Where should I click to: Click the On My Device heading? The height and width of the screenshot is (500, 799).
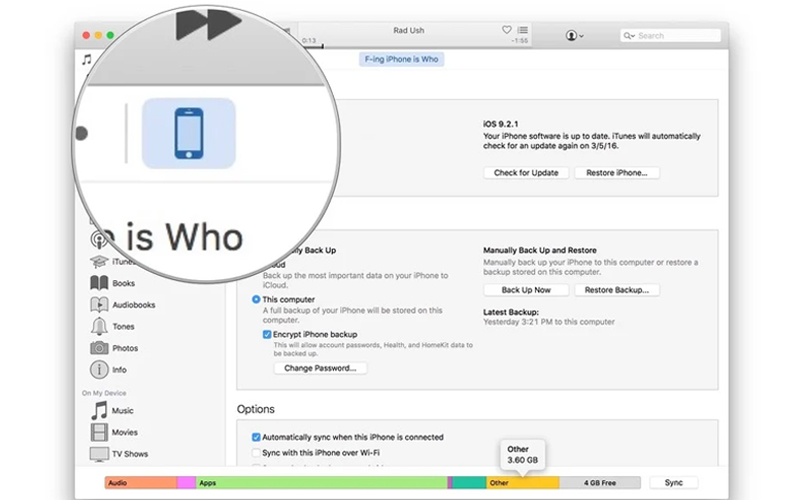[x=104, y=393]
